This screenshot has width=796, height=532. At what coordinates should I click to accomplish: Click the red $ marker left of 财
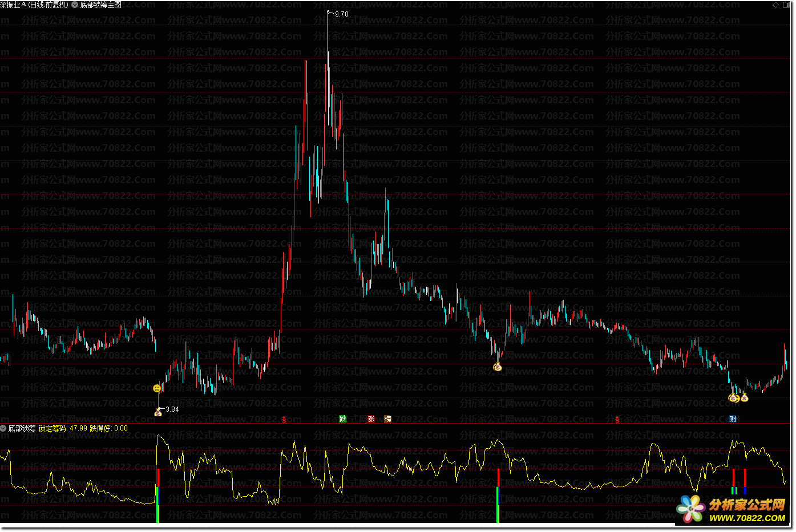(x=617, y=420)
